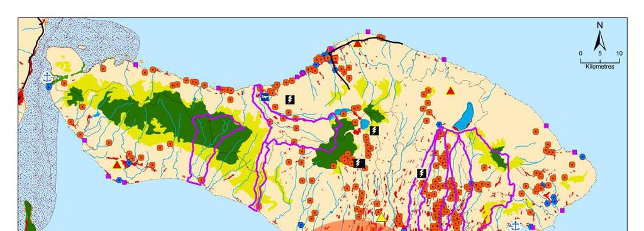Click the red triangle on the northern peninsula

coord(357,43)
